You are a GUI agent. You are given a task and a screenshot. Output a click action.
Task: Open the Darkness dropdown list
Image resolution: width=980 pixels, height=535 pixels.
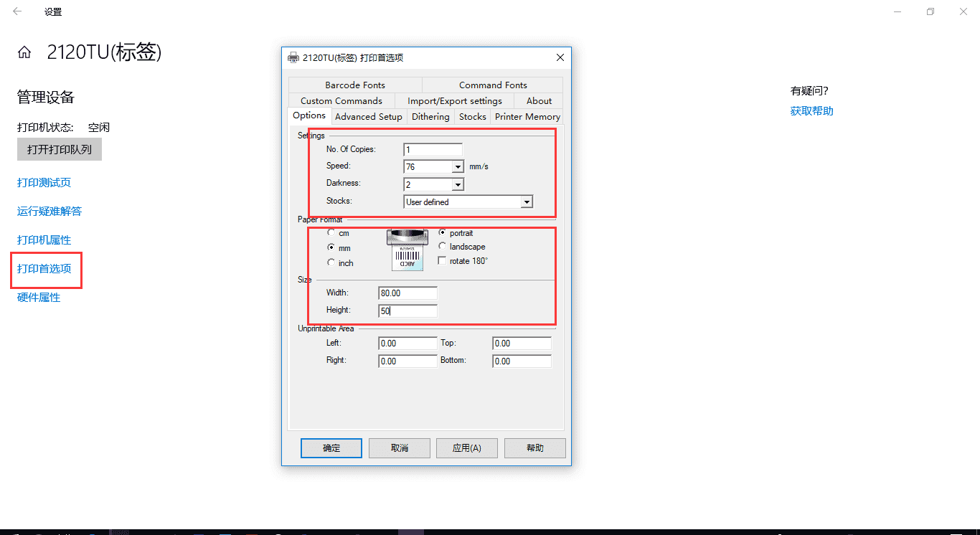[x=458, y=185]
